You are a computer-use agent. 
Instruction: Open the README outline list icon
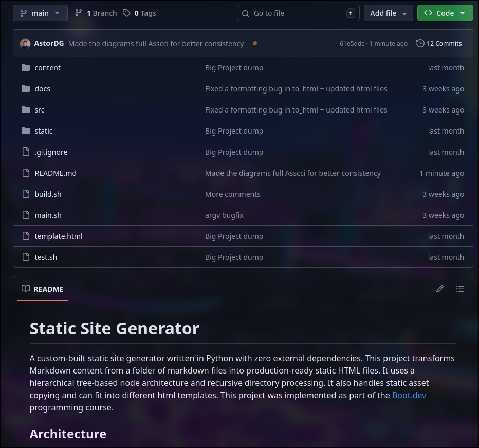coord(460,289)
